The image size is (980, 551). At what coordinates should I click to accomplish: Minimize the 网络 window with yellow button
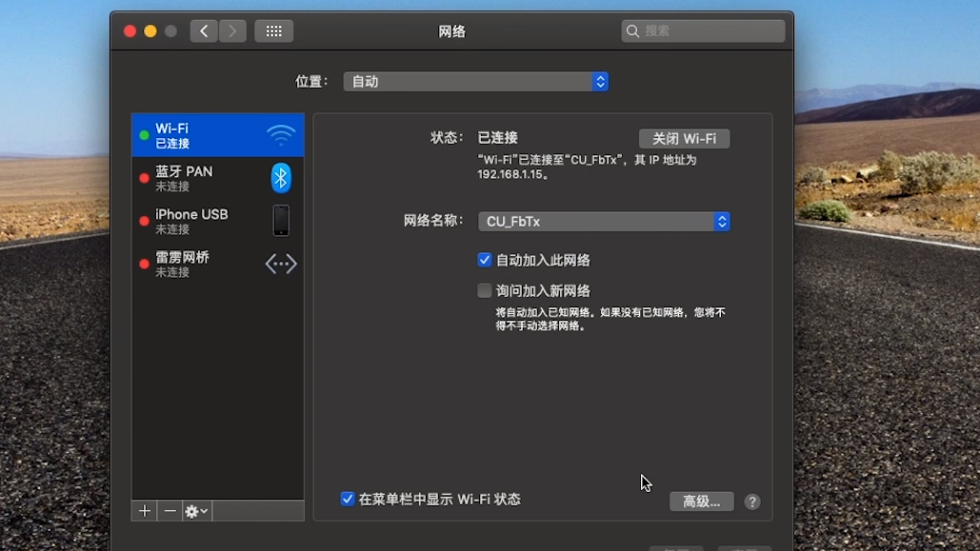[150, 30]
